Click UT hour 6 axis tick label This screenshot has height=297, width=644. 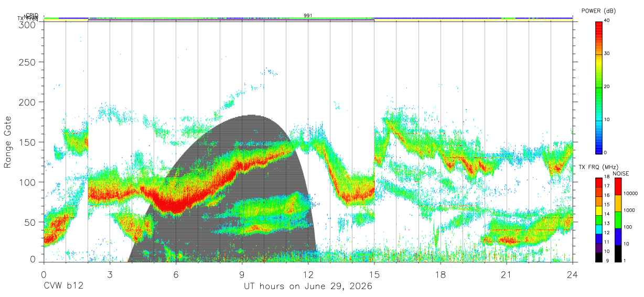click(176, 274)
